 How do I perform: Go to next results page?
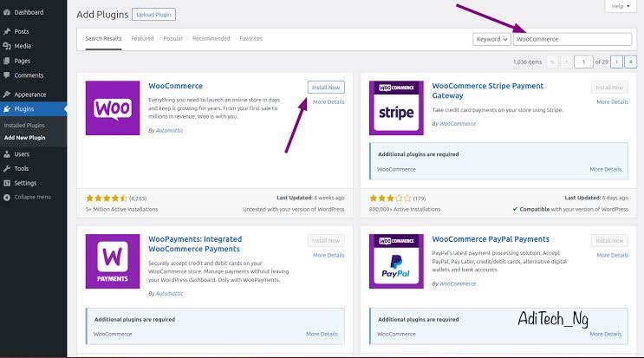pyautogui.click(x=616, y=62)
